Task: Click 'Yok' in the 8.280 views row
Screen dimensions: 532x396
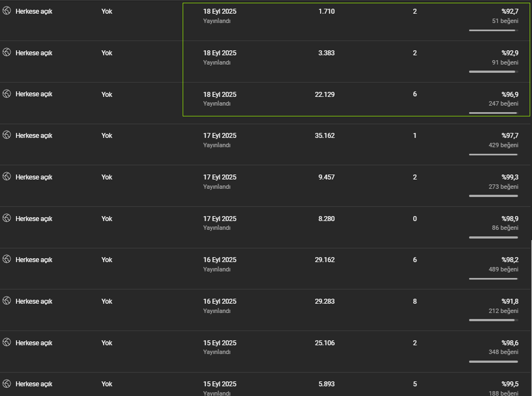Action: point(107,218)
